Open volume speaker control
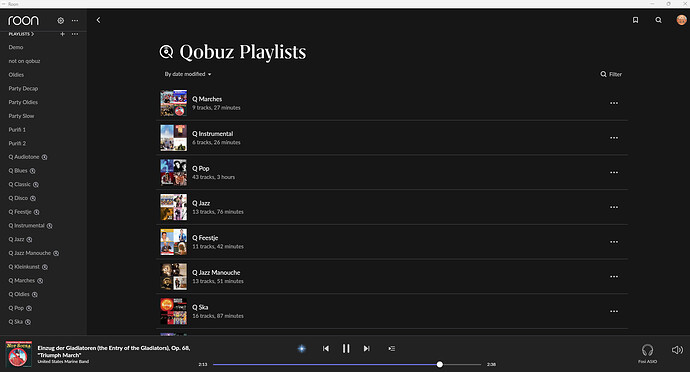The height and width of the screenshot is (372, 690). (677, 350)
